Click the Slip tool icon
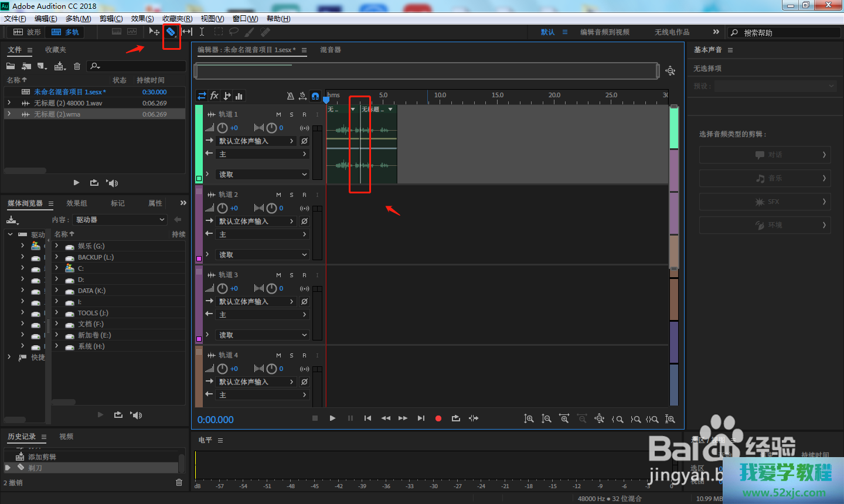This screenshot has height=504, width=844. click(187, 32)
